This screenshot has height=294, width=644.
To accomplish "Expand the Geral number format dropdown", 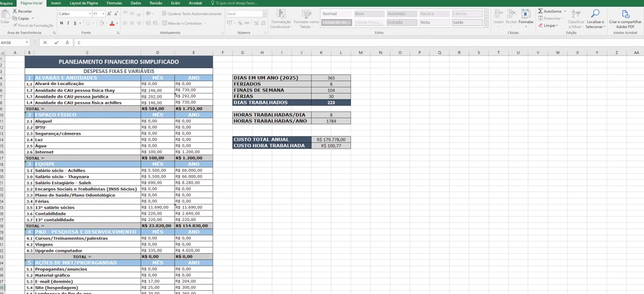I will click(x=264, y=14).
